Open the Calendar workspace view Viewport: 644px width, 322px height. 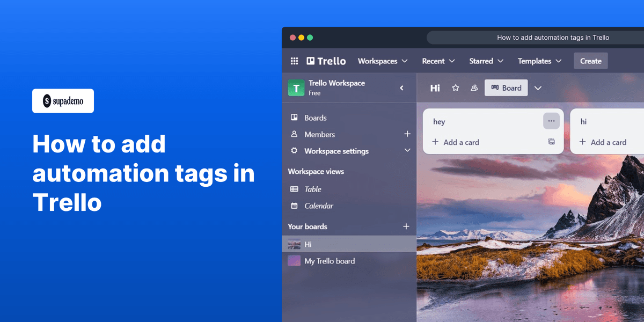(320, 206)
